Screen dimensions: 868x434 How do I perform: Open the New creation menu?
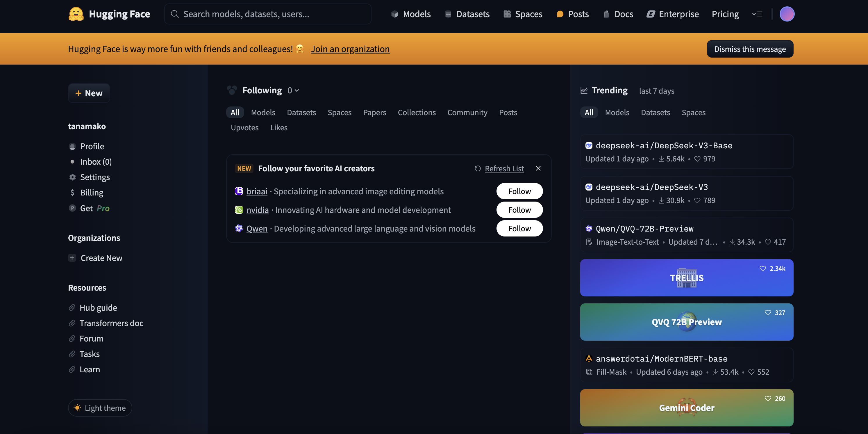coord(89,93)
